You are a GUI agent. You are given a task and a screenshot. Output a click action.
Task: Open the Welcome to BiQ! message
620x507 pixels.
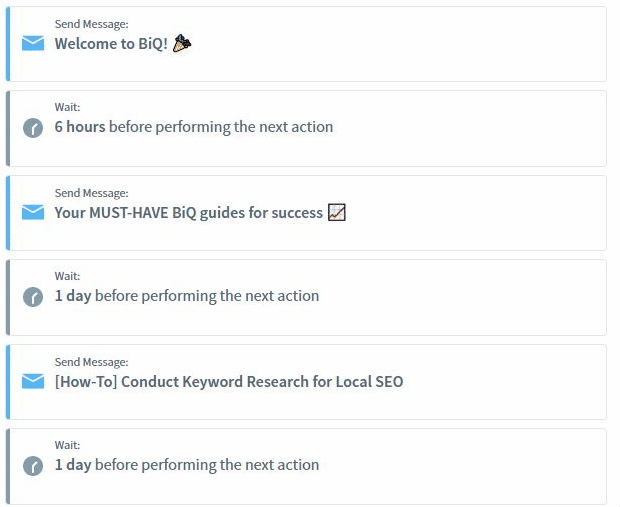tap(111, 44)
